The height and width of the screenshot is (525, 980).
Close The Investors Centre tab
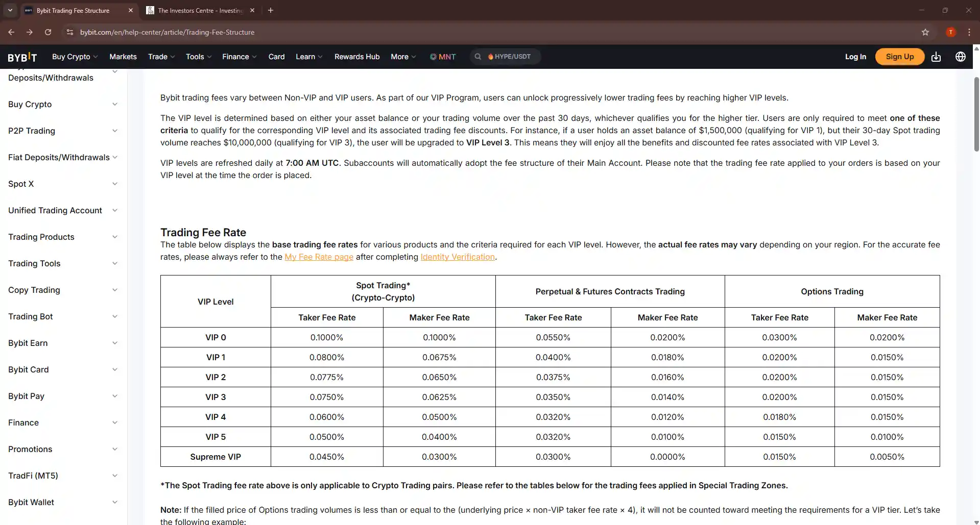[252, 10]
